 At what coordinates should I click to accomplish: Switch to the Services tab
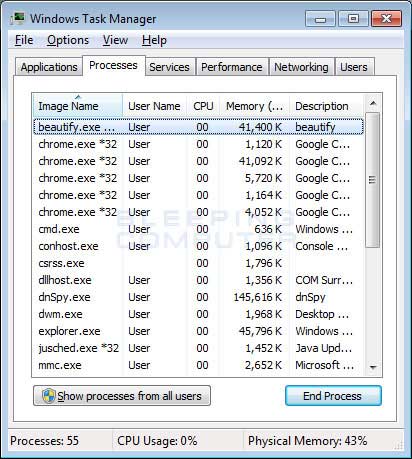(x=169, y=67)
